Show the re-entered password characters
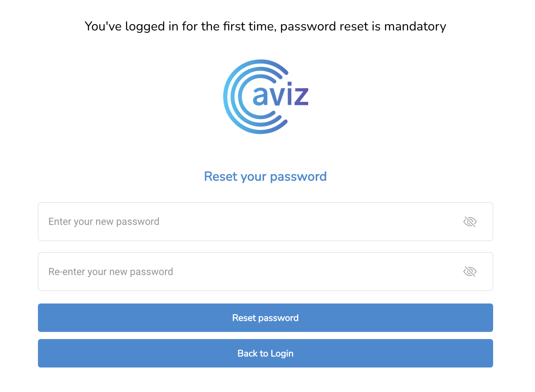Viewport: 535px width, 392px height. (x=470, y=271)
